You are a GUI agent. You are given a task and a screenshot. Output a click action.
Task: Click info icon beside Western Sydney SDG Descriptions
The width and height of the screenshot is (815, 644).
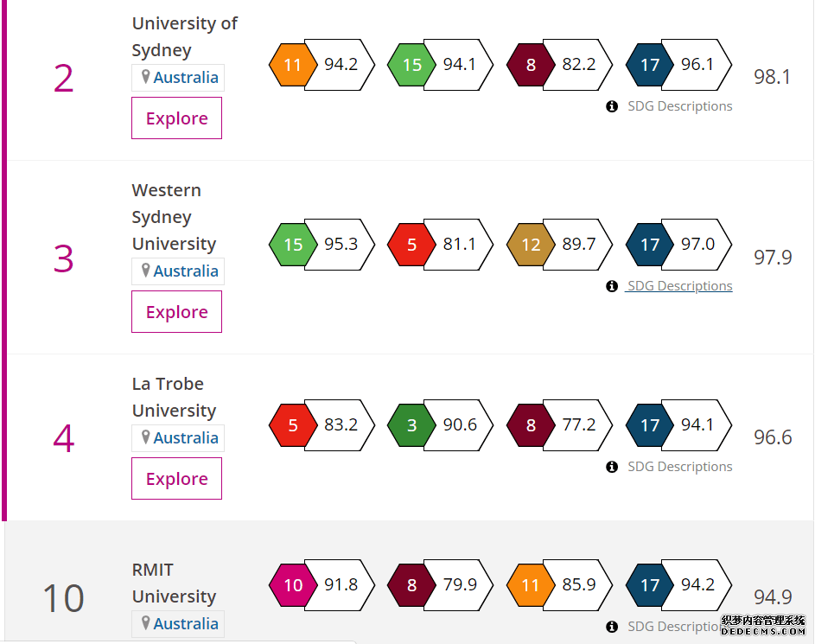click(x=612, y=286)
